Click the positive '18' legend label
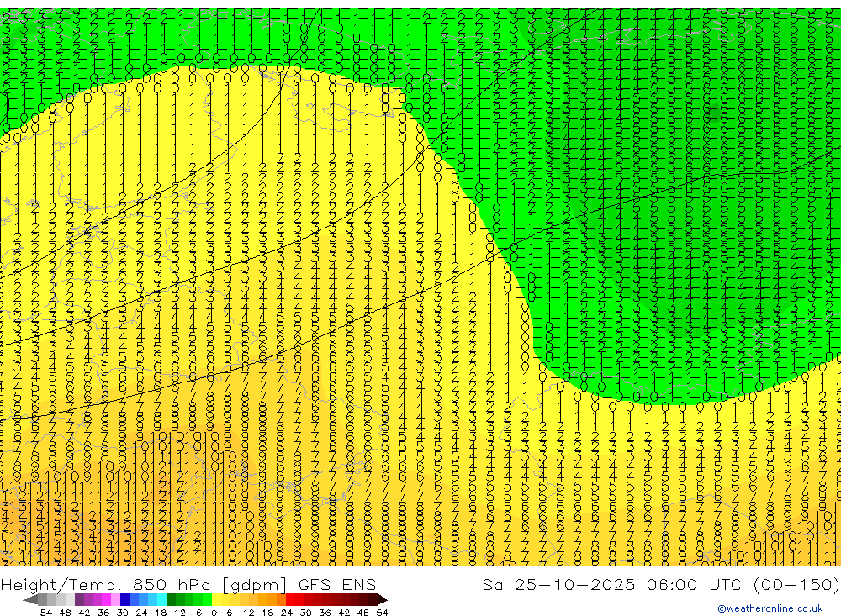Screen dimensions: 841x616 [267, 613]
